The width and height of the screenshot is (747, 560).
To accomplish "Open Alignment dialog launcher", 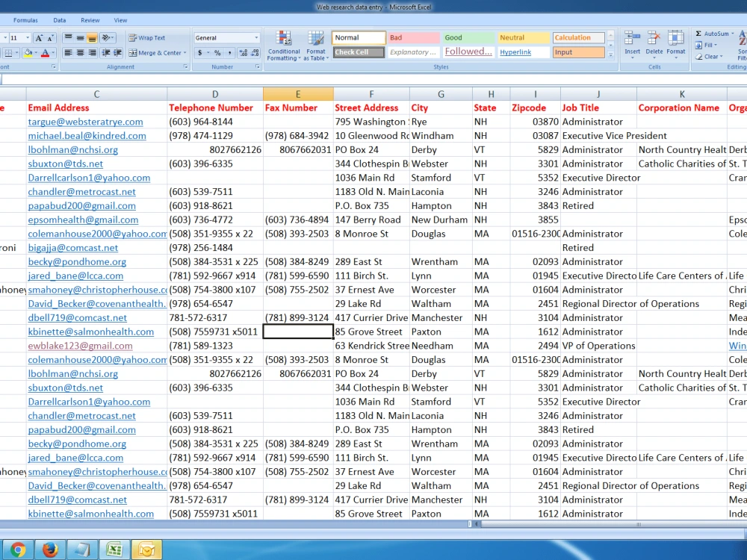I will 186,66.
